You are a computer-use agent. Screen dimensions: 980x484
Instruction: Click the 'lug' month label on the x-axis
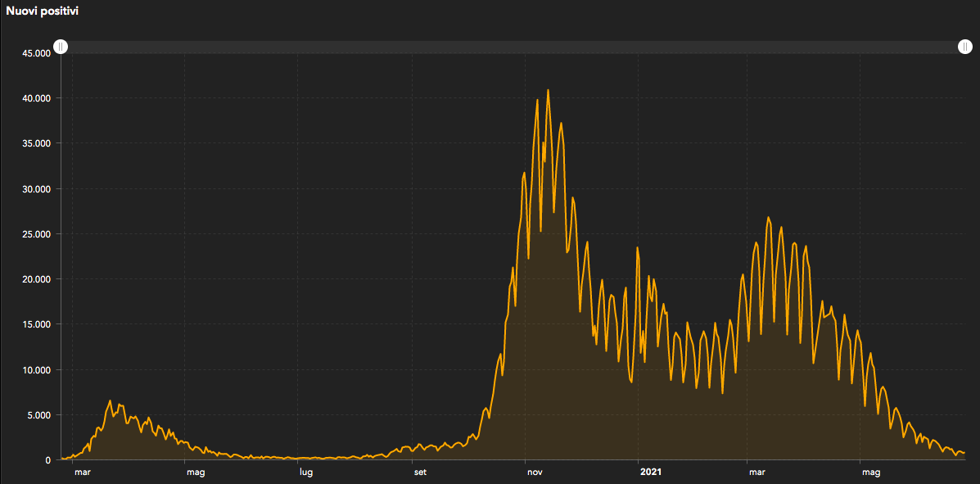click(x=305, y=472)
